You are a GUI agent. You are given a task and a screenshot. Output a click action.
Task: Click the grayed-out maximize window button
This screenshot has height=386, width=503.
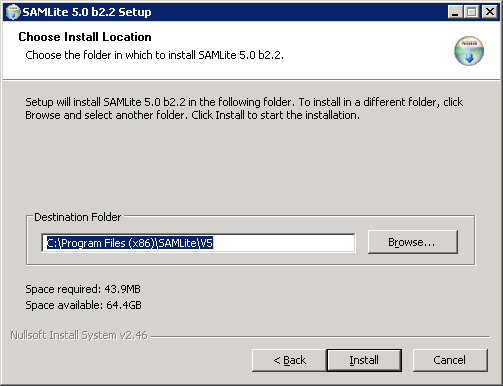[472, 12]
